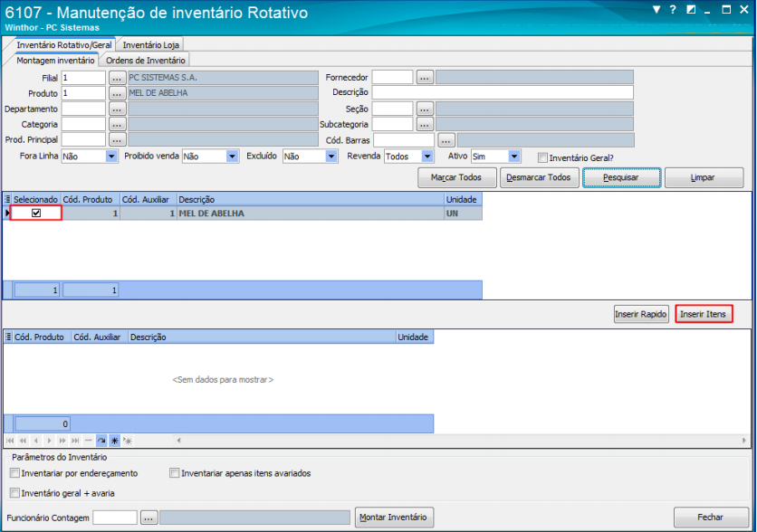Expand the Excluído dropdown
757x532 pixels.
pyautogui.click(x=331, y=157)
